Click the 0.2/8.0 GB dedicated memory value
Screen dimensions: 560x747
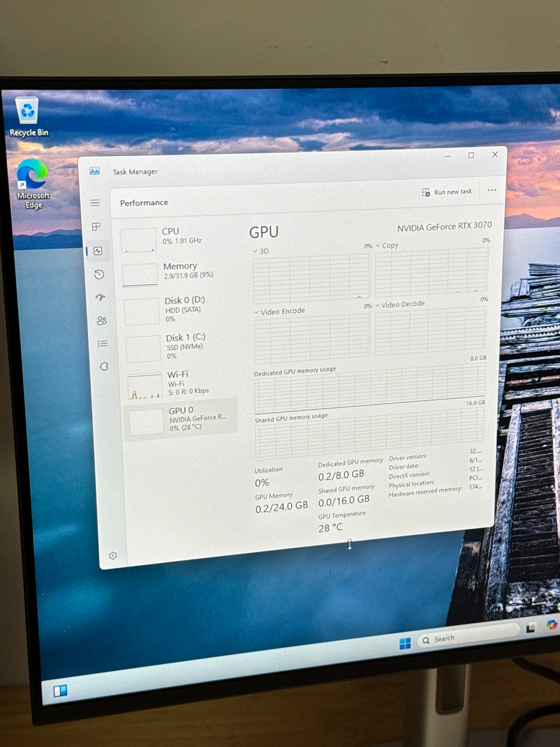(x=341, y=475)
